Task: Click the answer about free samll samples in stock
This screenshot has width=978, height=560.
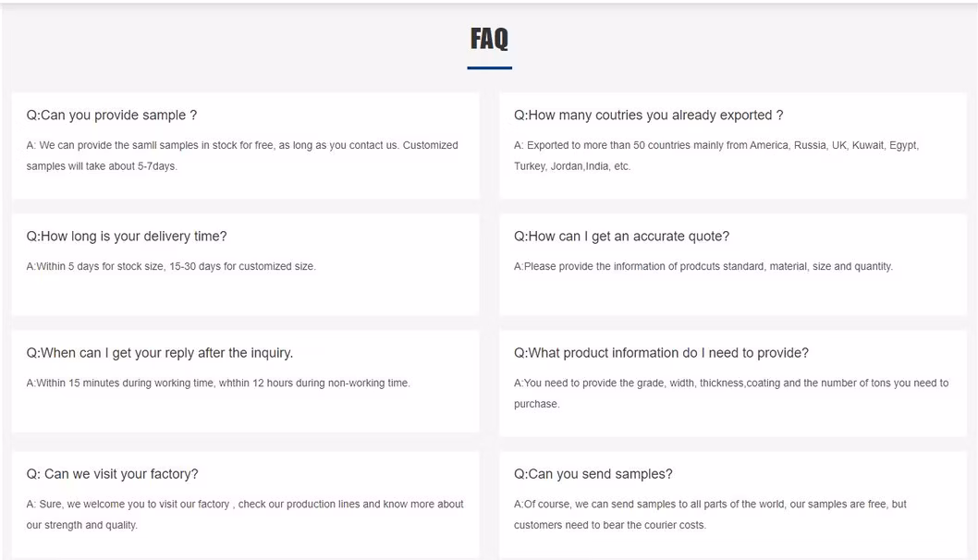Action: (242, 156)
